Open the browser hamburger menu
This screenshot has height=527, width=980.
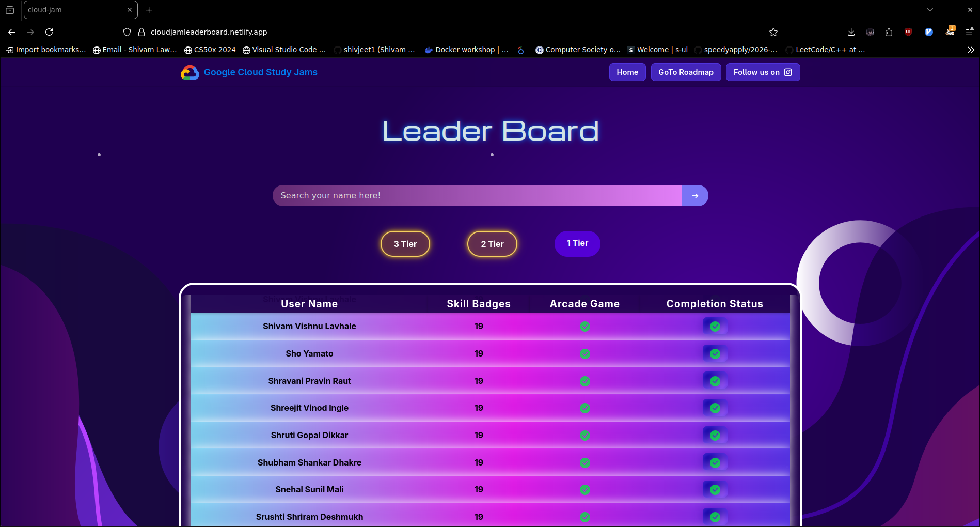coord(969,32)
